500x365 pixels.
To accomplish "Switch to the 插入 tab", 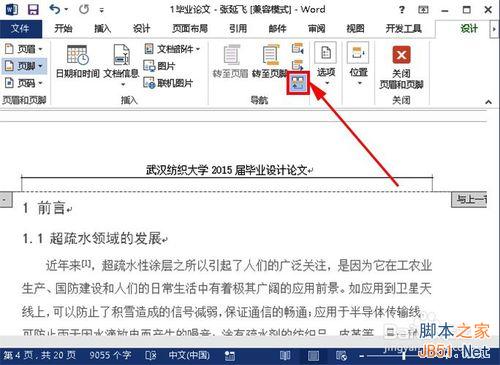I will (102, 29).
